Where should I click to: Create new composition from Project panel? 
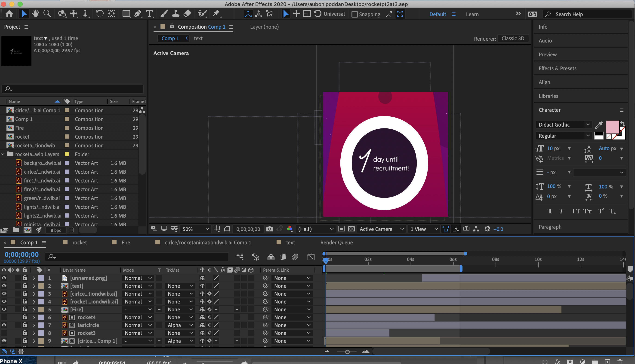(x=27, y=230)
